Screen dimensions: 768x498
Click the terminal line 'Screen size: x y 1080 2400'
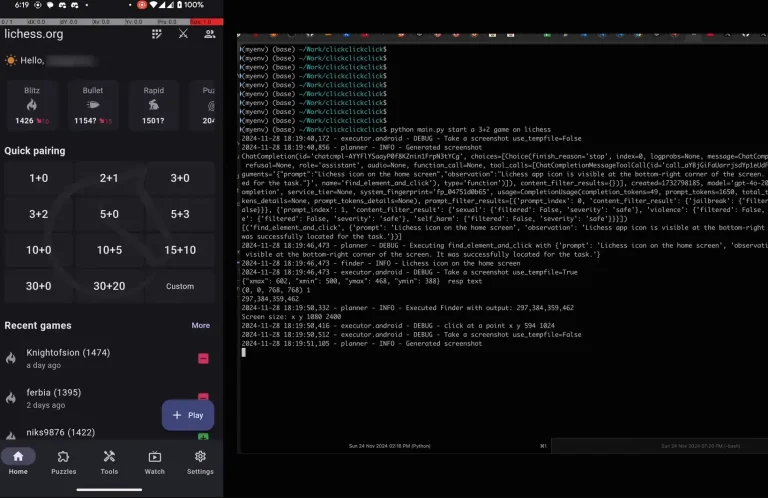click(291, 317)
